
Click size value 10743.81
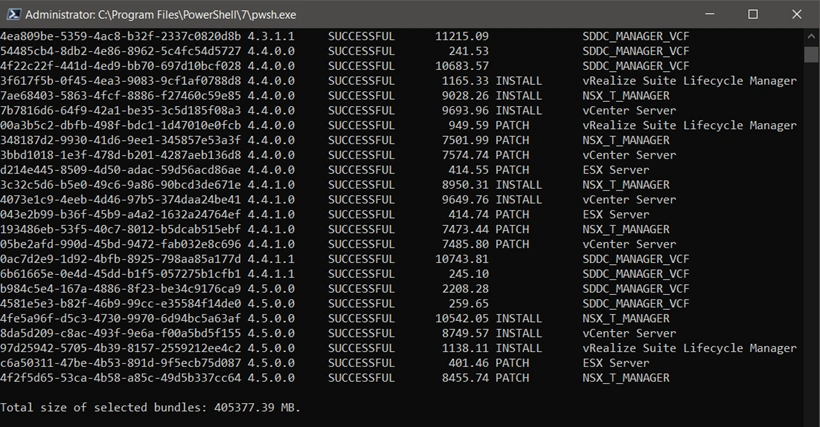(462, 259)
